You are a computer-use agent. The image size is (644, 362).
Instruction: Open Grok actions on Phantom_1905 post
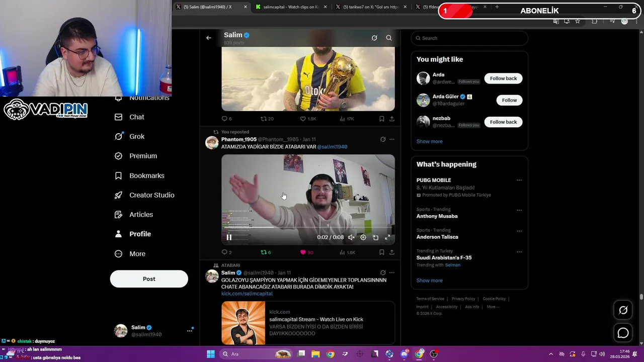[x=383, y=139]
